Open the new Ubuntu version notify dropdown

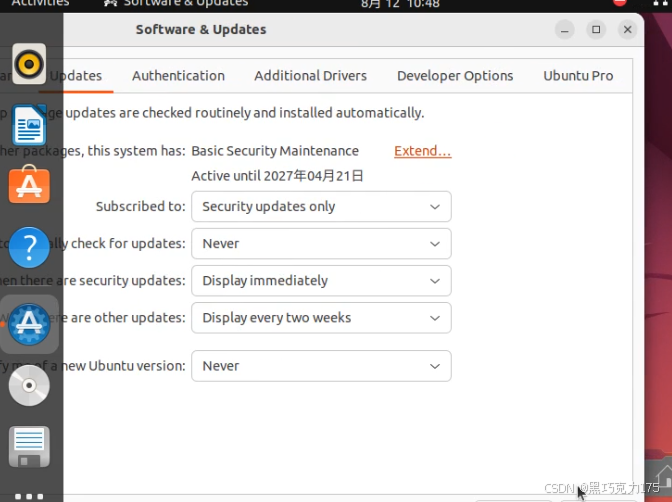pyautogui.click(x=321, y=366)
